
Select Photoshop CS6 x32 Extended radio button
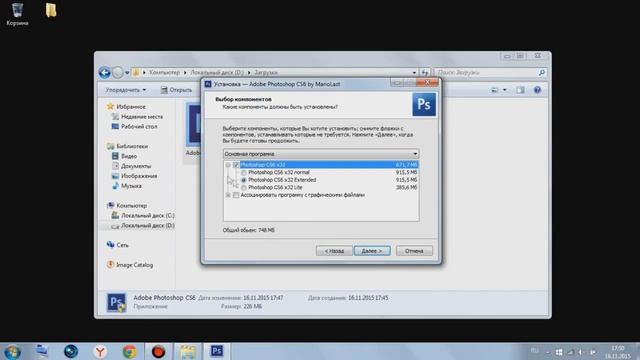[244, 180]
